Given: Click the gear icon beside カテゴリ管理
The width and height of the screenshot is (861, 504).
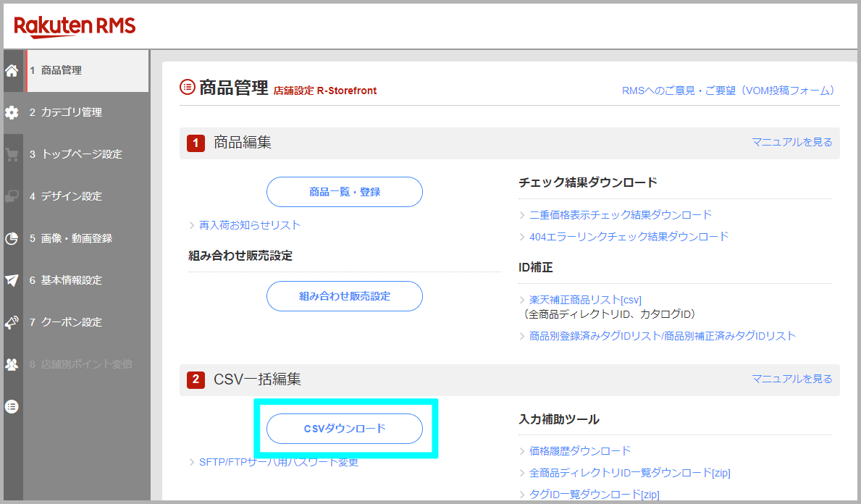Looking at the screenshot, I should click(x=12, y=112).
